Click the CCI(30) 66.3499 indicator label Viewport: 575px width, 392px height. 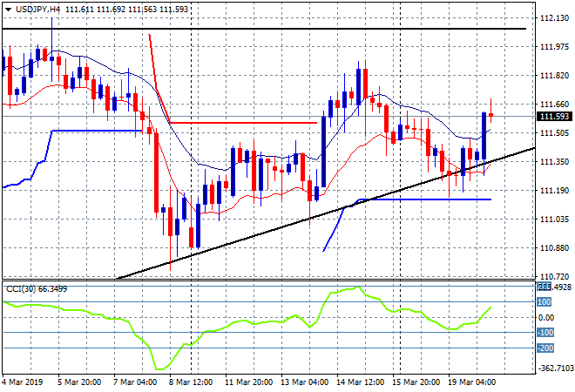point(37,289)
